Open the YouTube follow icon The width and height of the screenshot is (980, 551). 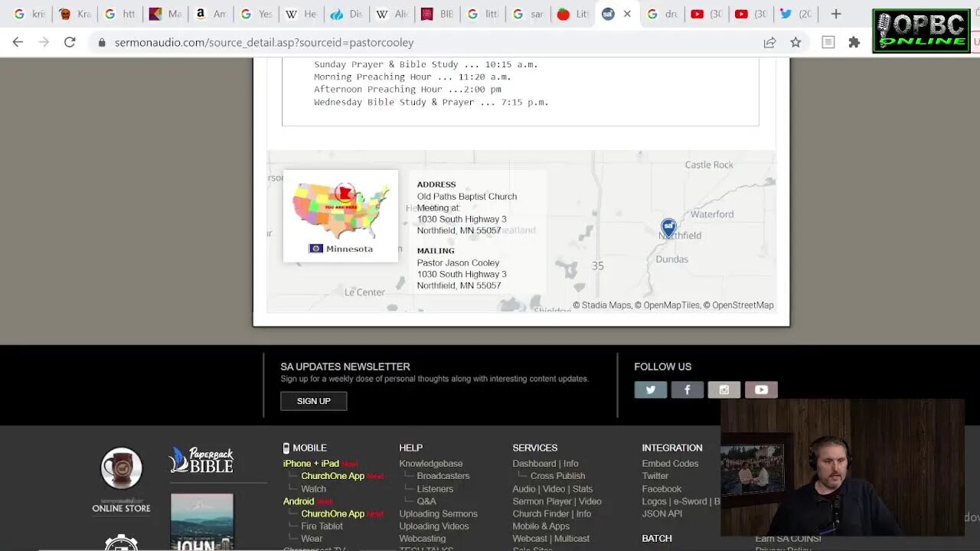(761, 390)
